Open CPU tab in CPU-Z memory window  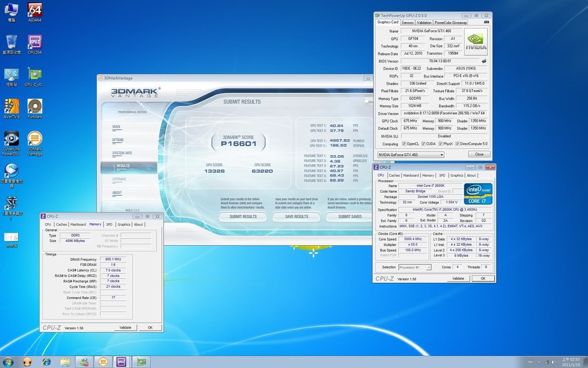48,224
